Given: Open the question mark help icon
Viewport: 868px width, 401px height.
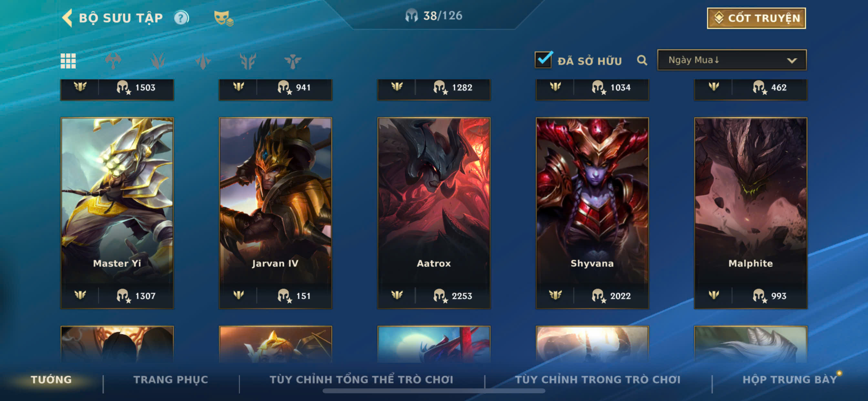Looking at the screenshot, I should pyautogui.click(x=181, y=17).
